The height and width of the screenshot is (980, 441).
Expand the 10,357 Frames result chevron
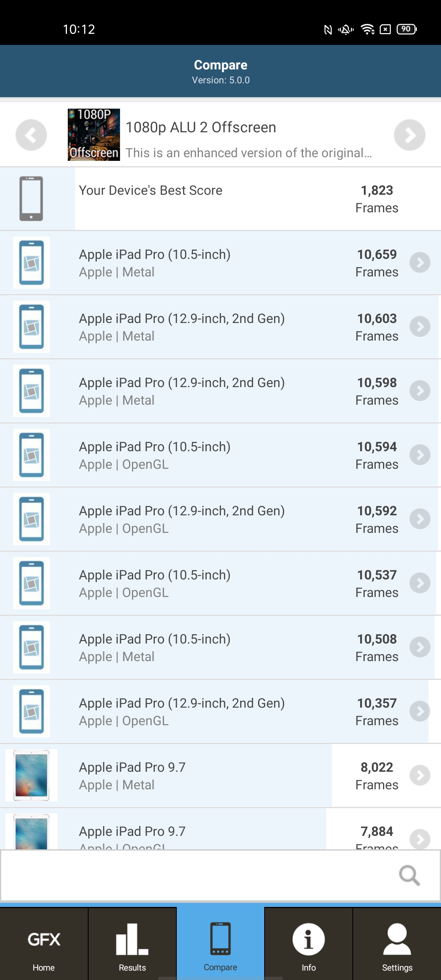[x=420, y=711]
